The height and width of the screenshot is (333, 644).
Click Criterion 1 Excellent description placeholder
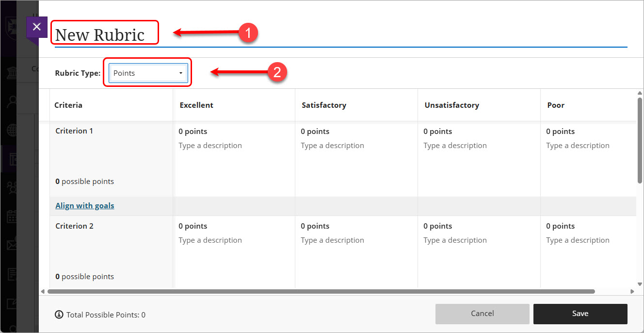click(210, 146)
